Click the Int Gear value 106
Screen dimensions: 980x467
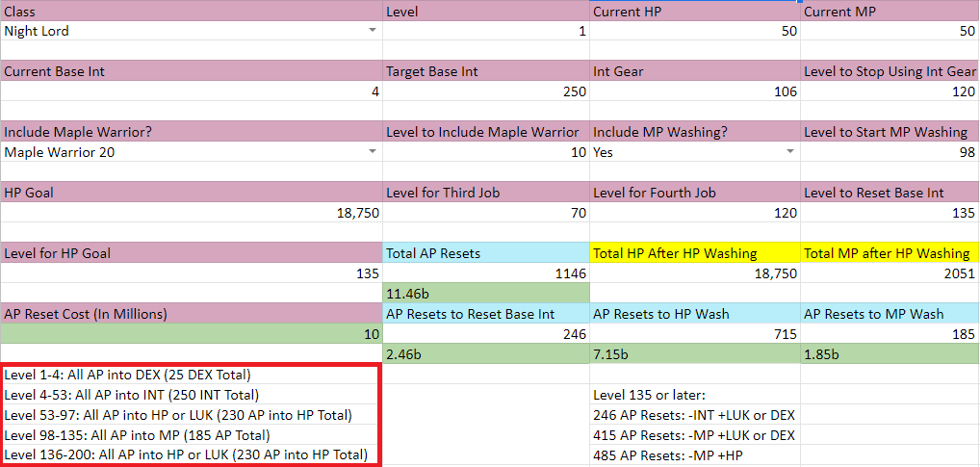pyautogui.click(x=694, y=91)
